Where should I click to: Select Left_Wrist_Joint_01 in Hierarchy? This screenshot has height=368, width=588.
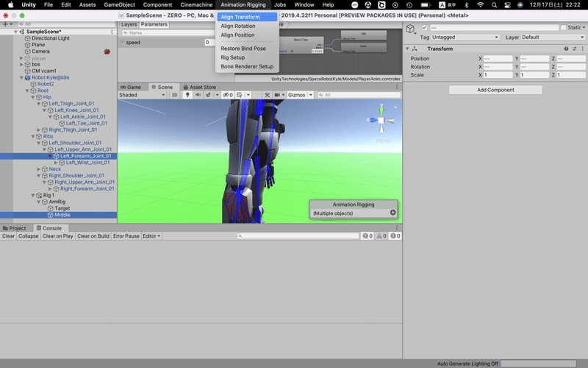[87, 163]
